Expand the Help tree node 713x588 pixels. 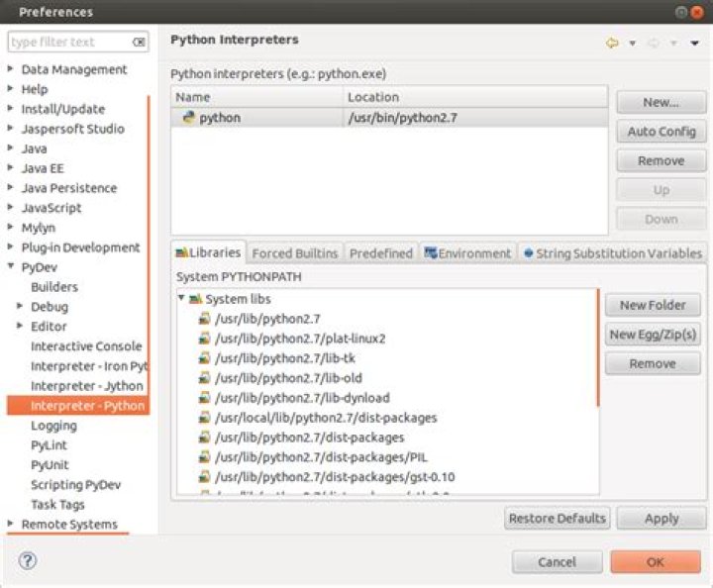point(10,88)
